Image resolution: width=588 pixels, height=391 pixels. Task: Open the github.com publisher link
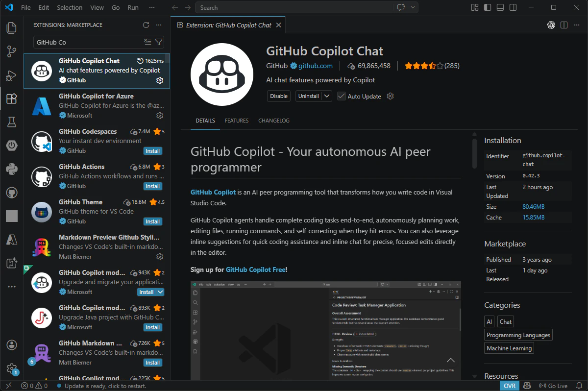(x=316, y=66)
